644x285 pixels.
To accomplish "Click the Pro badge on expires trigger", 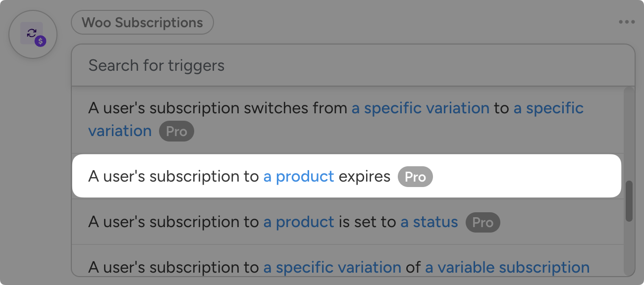I will [x=415, y=177].
